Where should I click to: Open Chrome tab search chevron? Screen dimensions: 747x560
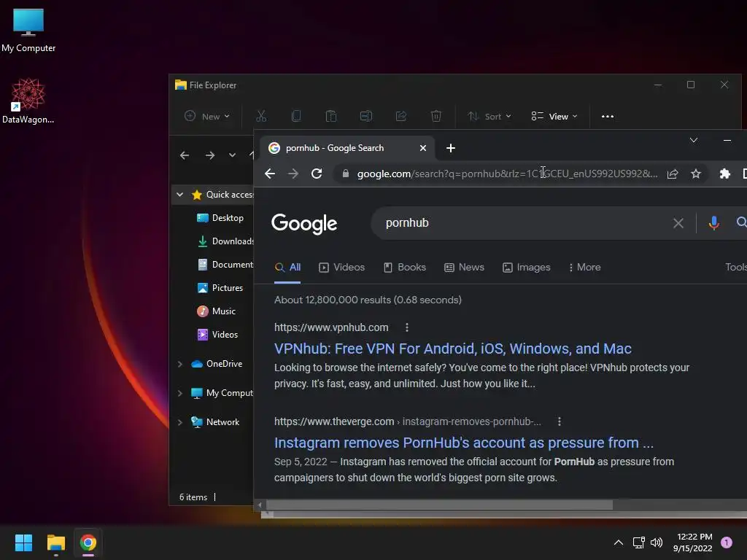click(x=694, y=140)
